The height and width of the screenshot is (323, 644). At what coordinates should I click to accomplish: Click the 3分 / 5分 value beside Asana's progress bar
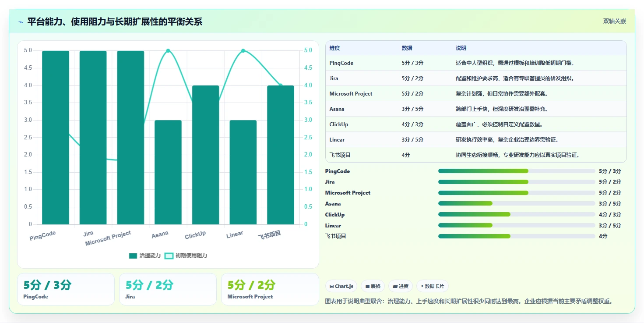pos(610,204)
